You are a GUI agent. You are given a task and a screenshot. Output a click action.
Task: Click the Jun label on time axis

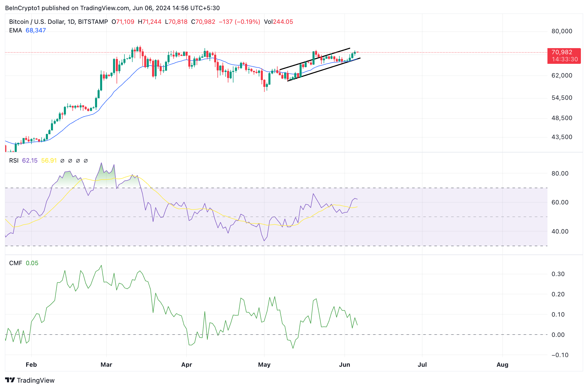pos(344,365)
